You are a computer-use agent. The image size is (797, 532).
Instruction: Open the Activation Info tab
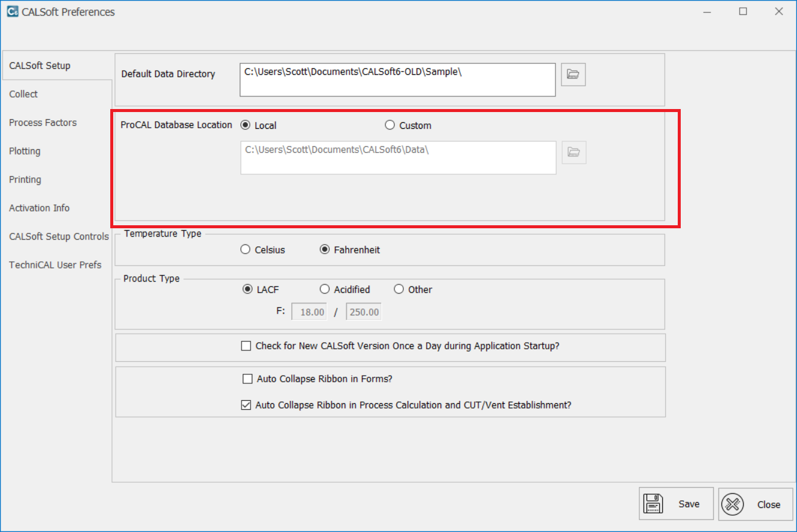point(39,208)
